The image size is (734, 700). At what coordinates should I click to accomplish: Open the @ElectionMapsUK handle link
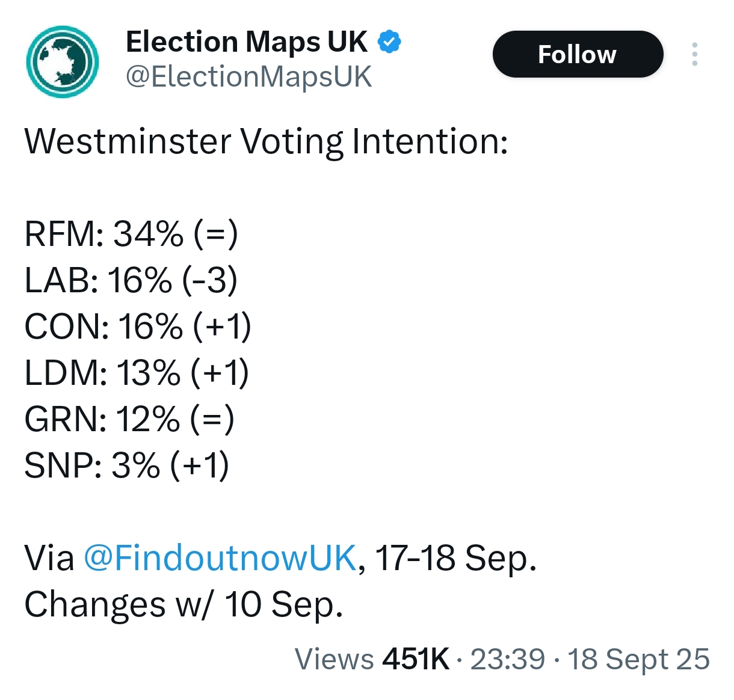[249, 77]
